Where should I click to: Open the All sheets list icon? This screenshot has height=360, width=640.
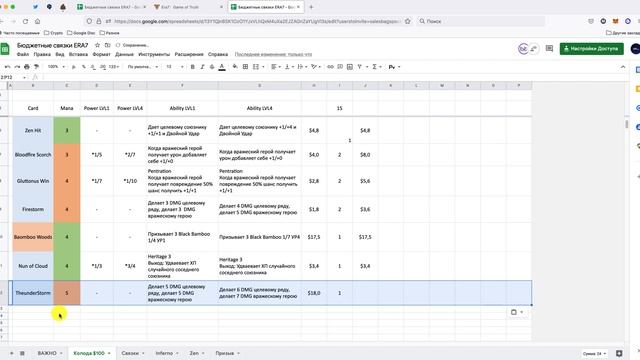22,353
